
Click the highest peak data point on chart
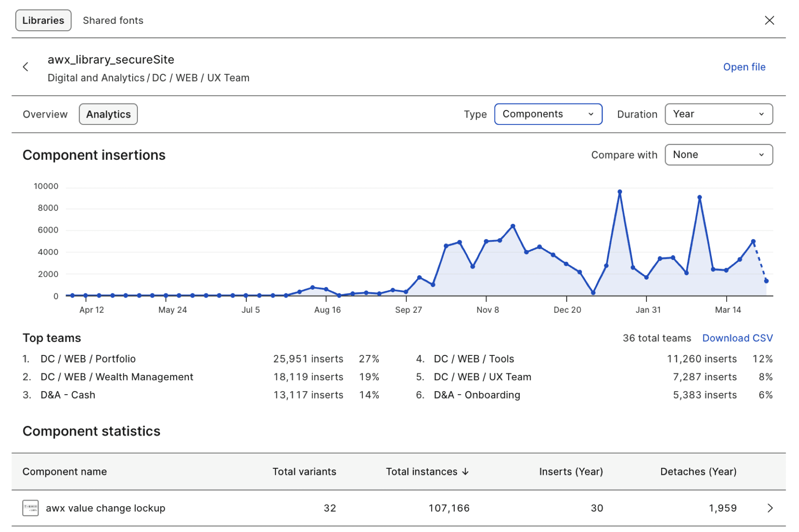[x=619, y=192]
